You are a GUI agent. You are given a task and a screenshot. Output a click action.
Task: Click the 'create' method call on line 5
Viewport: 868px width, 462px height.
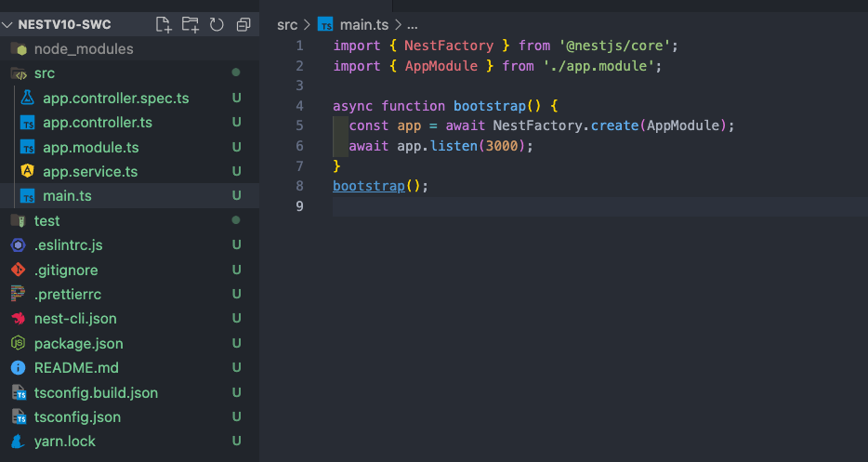[x=614, y=125]
